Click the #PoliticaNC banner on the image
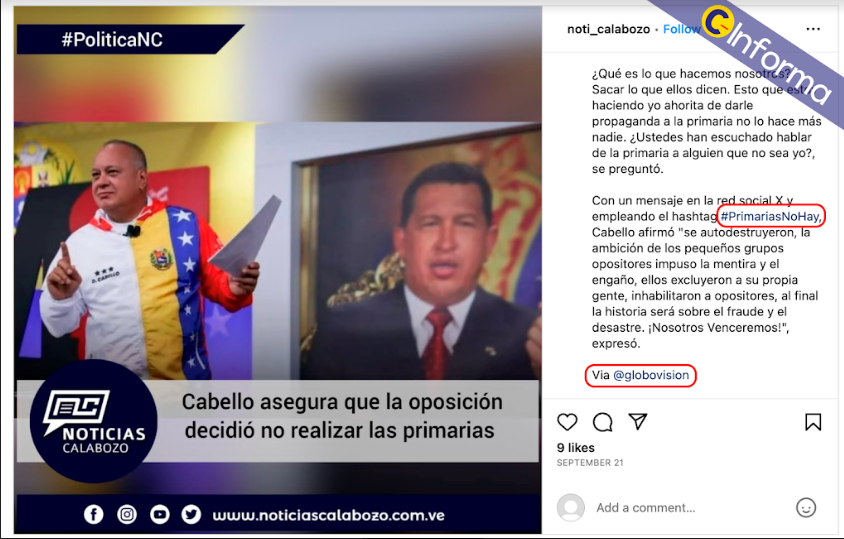Viewport: 844px width, 539px height. pos(129,39)
